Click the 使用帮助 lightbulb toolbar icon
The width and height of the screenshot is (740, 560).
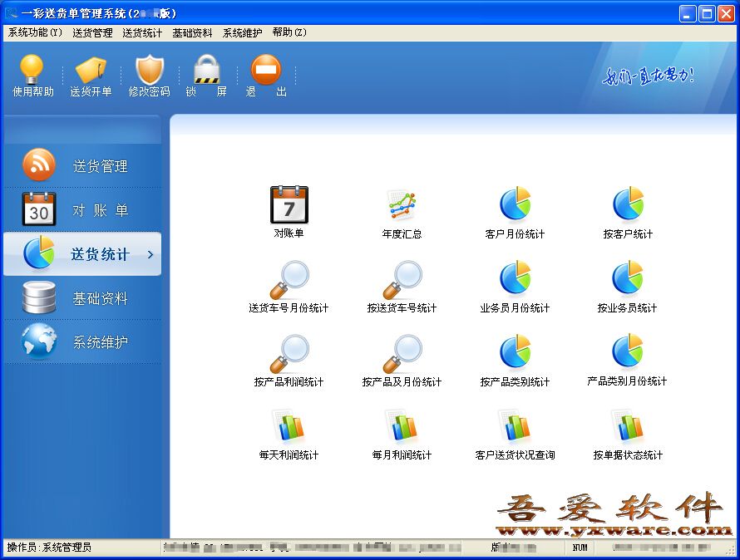32,71
